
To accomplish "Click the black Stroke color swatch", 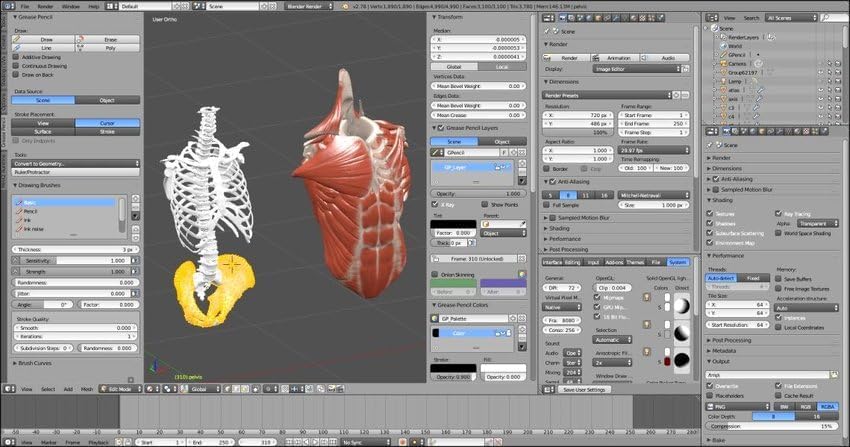I will click(453, 368).
